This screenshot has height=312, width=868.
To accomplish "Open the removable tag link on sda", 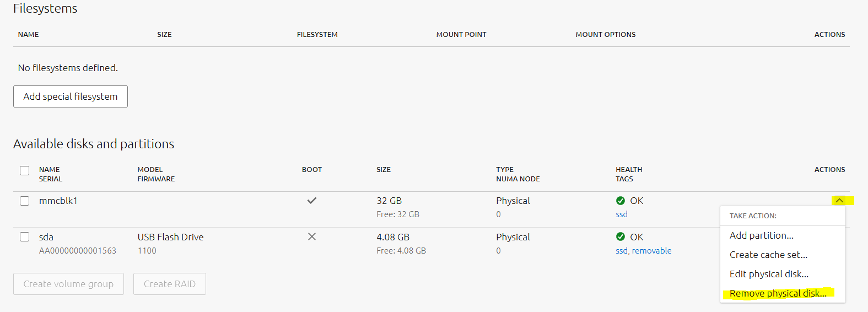I will coord(651,250).
